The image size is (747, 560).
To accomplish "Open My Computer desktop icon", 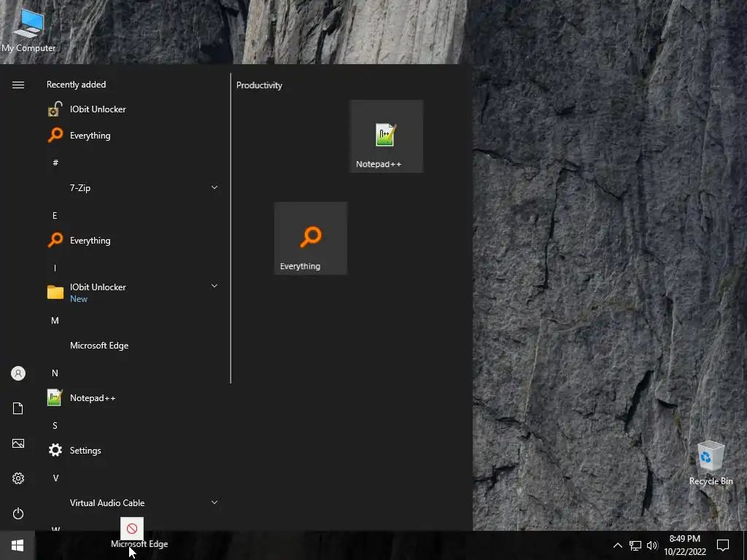I will [x=28, y=31].
